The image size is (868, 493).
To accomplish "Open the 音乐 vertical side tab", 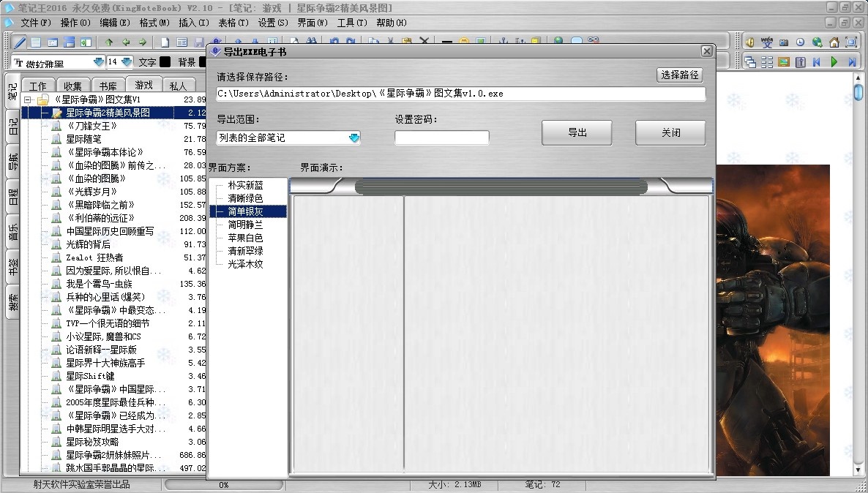I will click(x=12, y=231).
